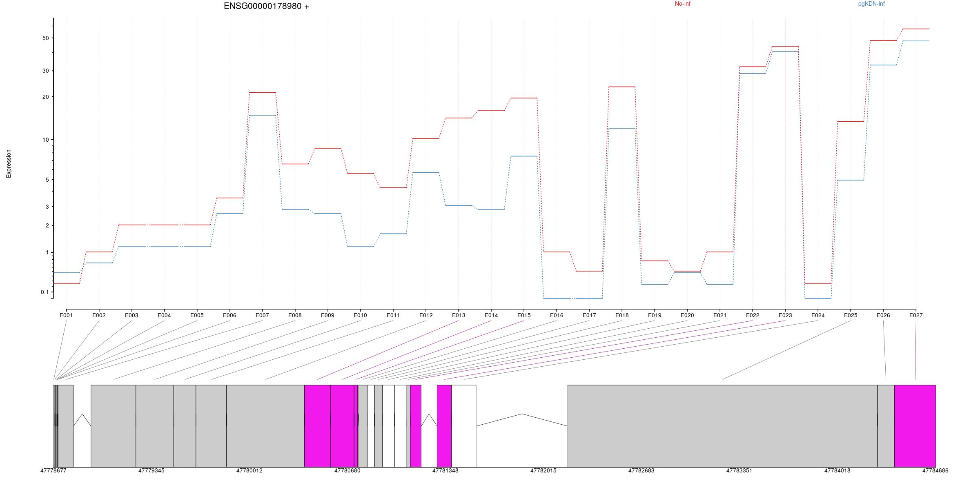Click genomic coordinate 47778677 label
This screenshot has height=490, width=980.
coord(53,470)
